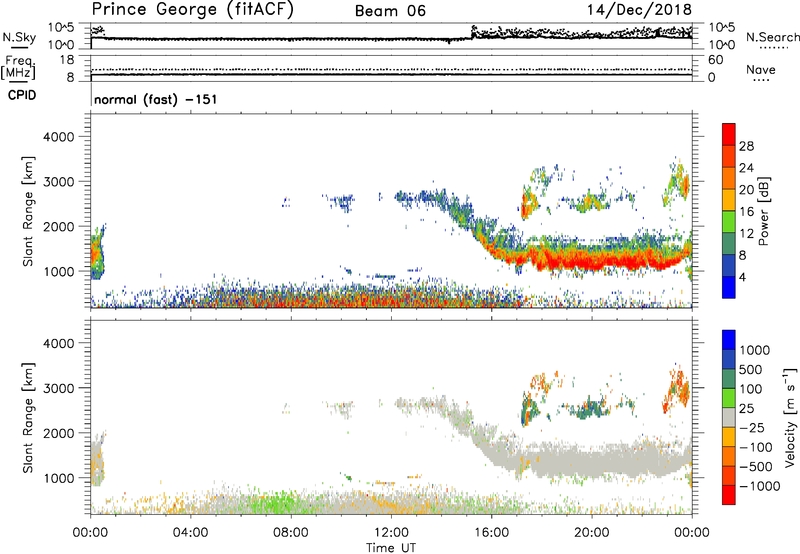The height and width of the screenshot is (554, 800).
Task: Select the '16:00' time axis label
Action: point(491,533)
